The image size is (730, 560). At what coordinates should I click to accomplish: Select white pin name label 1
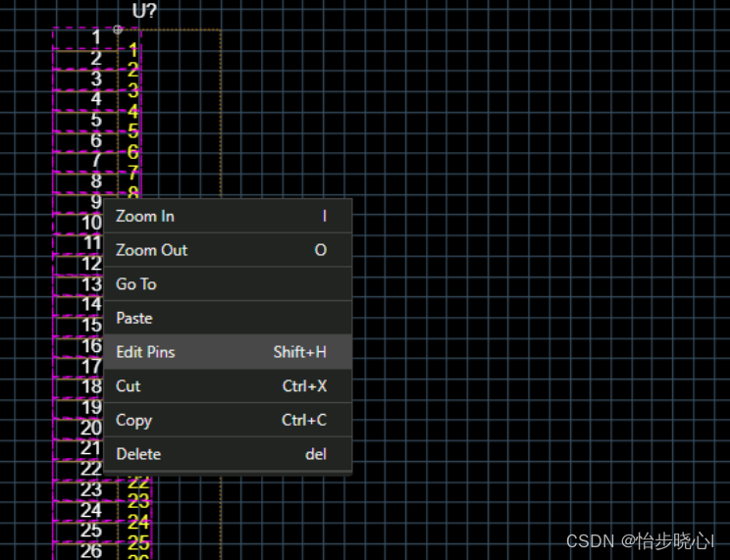[x=95, y=38]
